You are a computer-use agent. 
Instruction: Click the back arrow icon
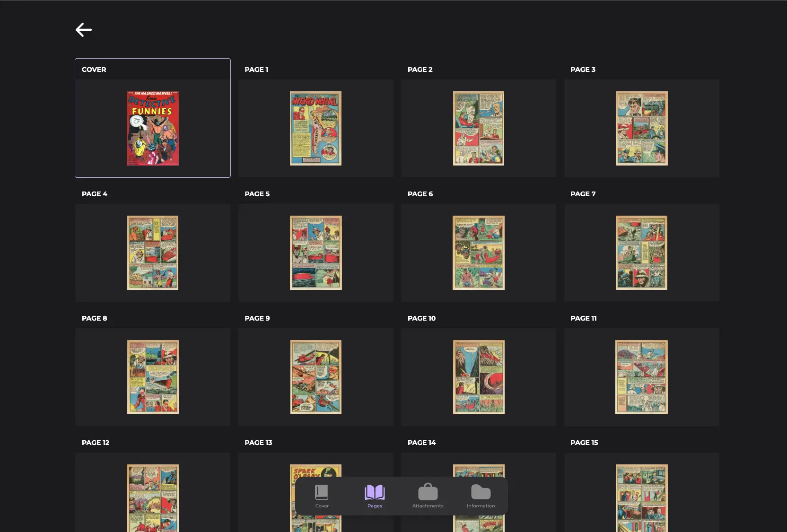coord(84,30)
